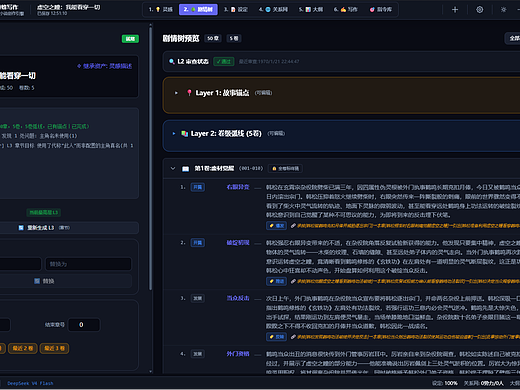520x390 pixels.
Task: Open the purple 继承资产 link
Action: [x=105, y=66]
